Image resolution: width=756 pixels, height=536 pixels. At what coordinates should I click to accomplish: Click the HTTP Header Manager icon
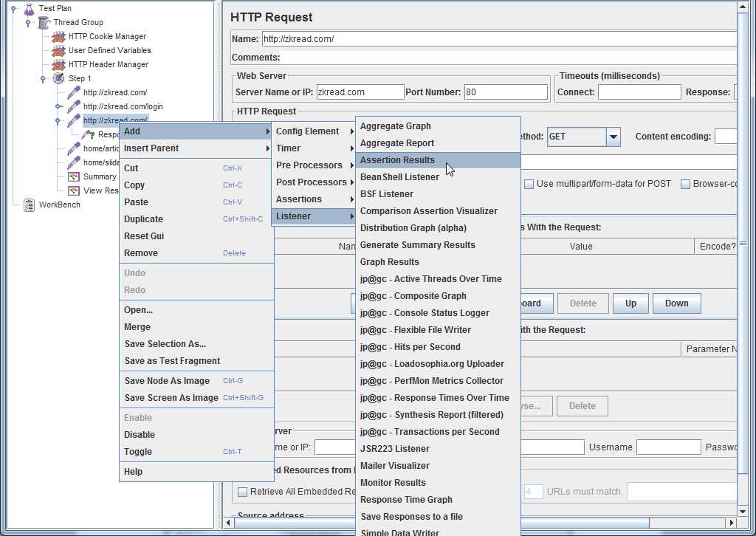(x=58, y=65)
